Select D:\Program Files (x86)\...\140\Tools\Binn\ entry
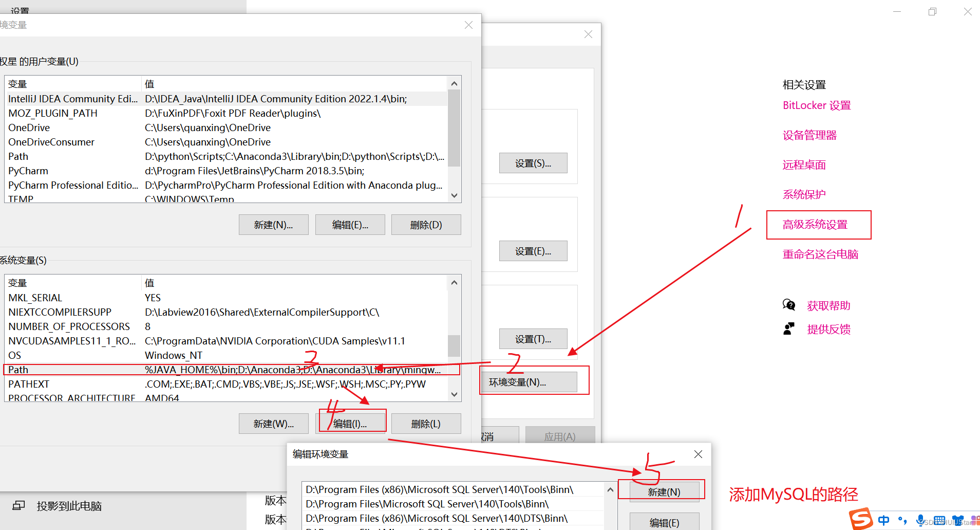This screenshot has width=980, height=530. click(x=454, y=489)
